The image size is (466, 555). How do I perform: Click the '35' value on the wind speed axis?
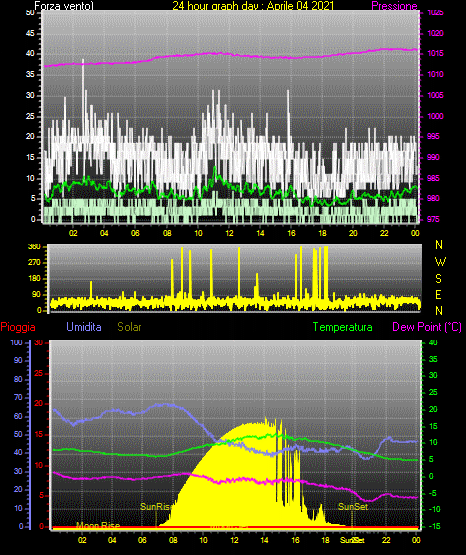[x=30, y=75]
